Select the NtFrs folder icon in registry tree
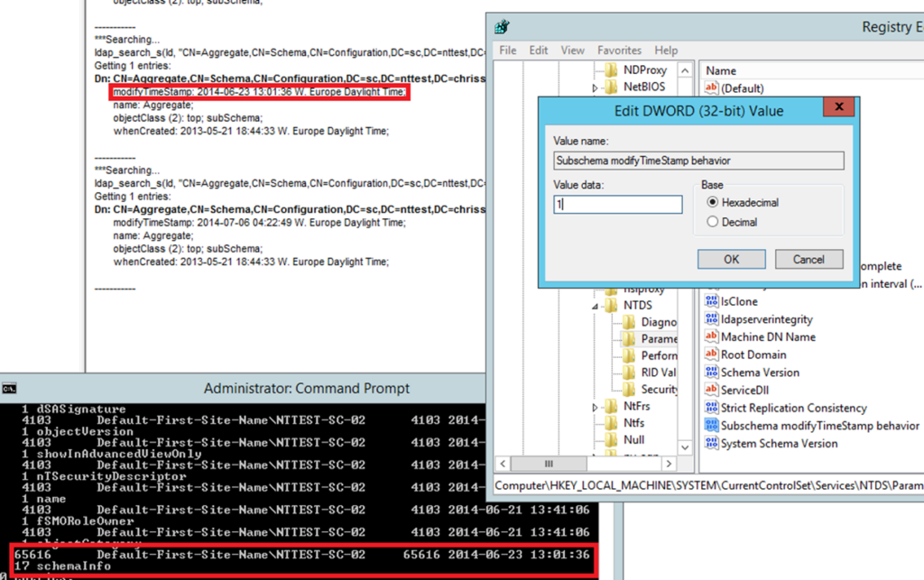 [611, 406]
